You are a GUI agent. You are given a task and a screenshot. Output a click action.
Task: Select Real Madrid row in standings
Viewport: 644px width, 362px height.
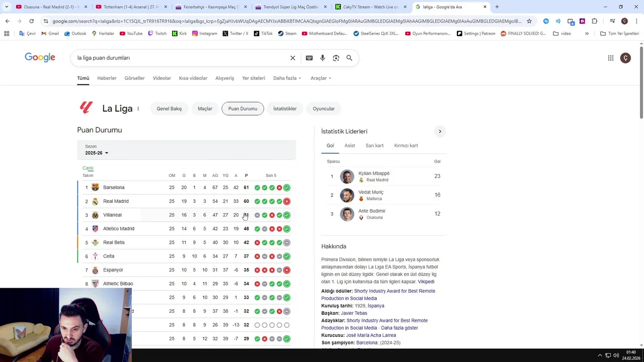[x=186, y=201]
